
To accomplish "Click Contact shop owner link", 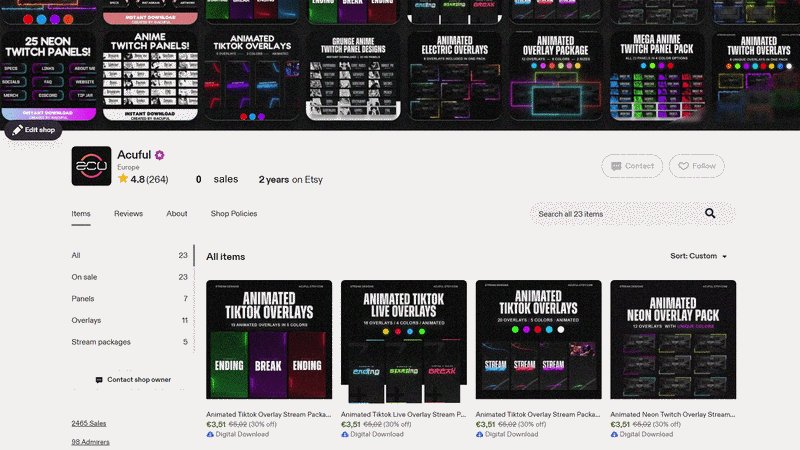I will point(133,380).
